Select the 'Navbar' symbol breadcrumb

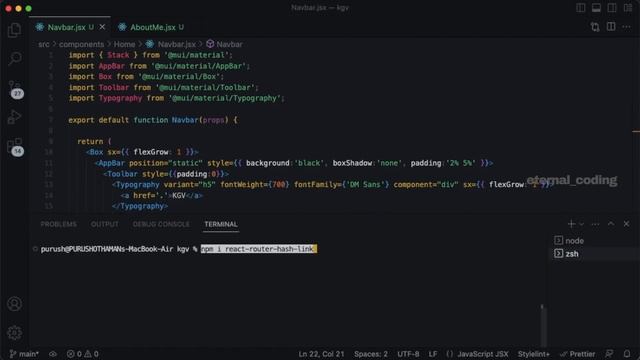coord(229,44)
